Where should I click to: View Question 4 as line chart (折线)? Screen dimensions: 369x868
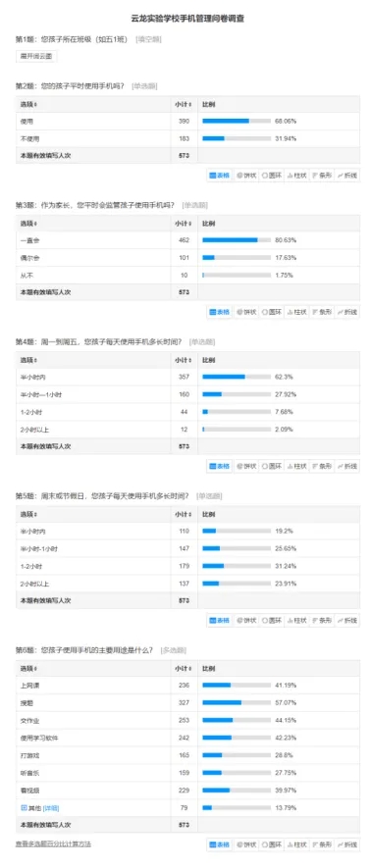tap(347, 466)
